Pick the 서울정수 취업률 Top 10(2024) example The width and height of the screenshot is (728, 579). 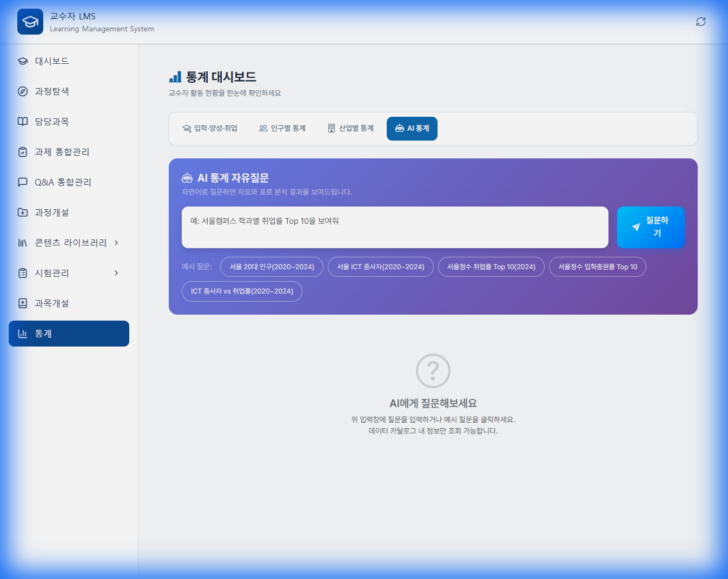pos(491,267)
